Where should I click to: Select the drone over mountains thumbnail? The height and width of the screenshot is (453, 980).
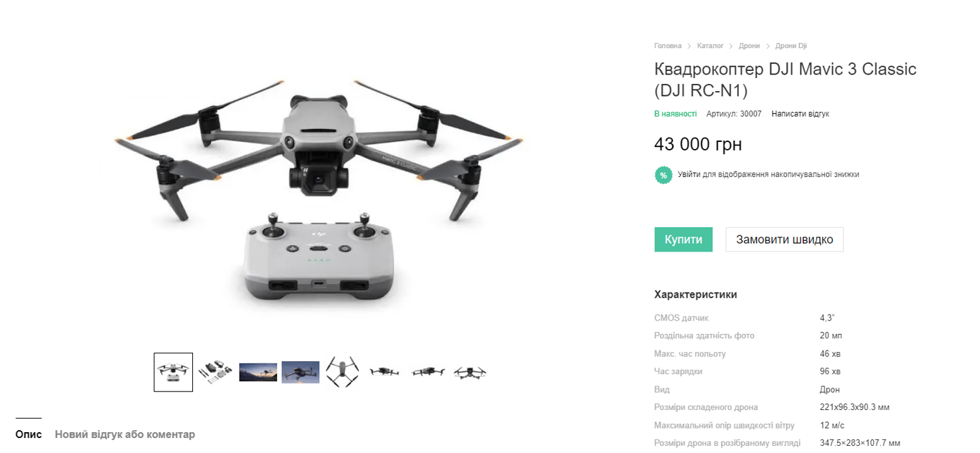(x=301, y=372)
